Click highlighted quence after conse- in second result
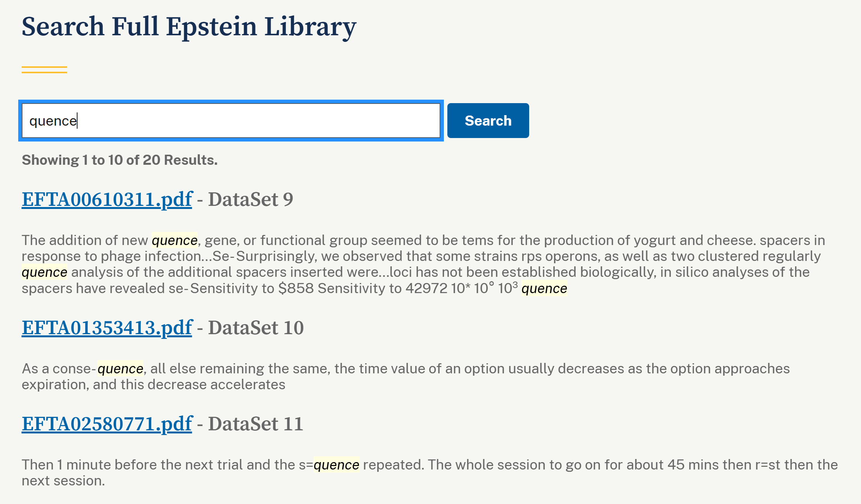The image size is (861, 504). click(x=120, y=369)
